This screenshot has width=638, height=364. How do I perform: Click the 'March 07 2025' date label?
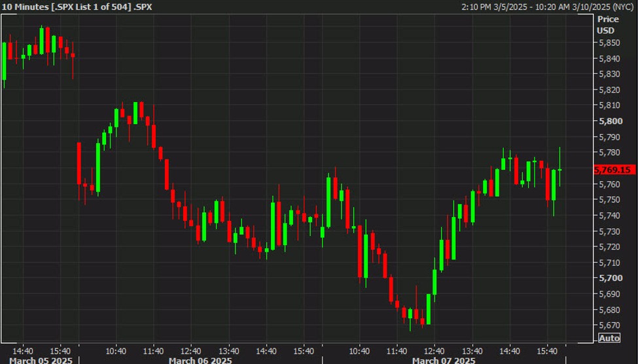point(444,360)
